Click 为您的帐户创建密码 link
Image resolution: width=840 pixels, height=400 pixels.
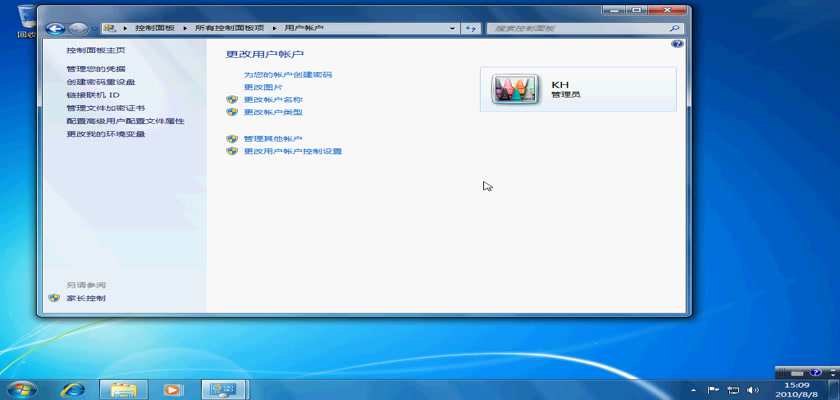point(288,75)
